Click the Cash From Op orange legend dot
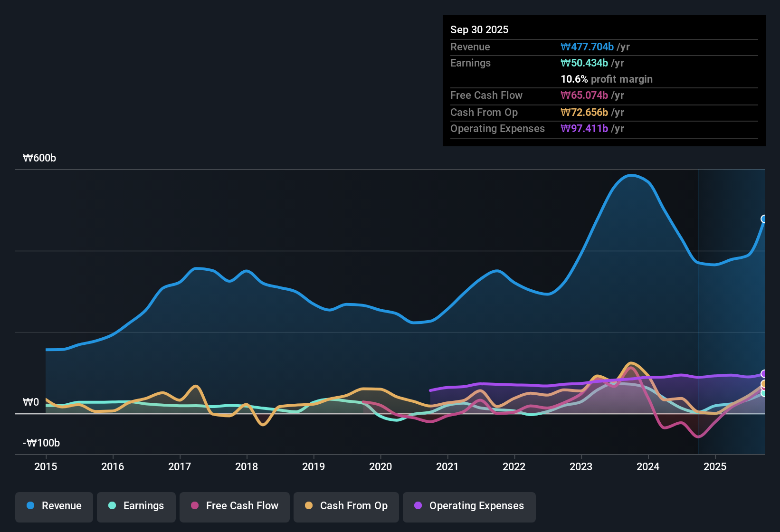This screenshot has width=780, height=532. pyautogui.click(x=309, y=506)
